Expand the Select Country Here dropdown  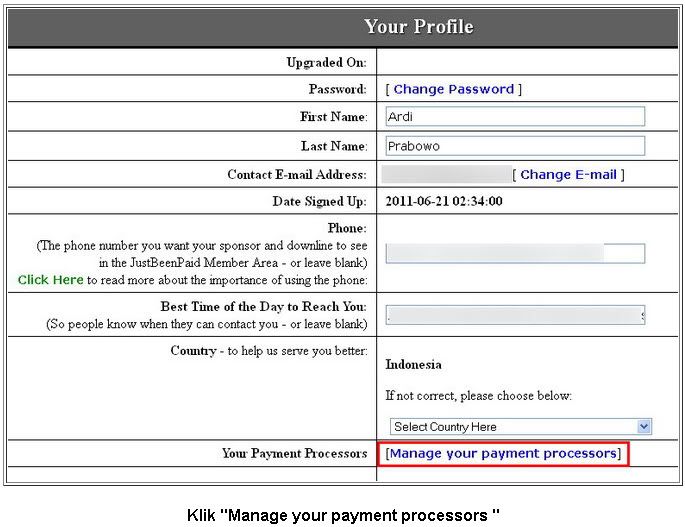click(x=520, y=427)
